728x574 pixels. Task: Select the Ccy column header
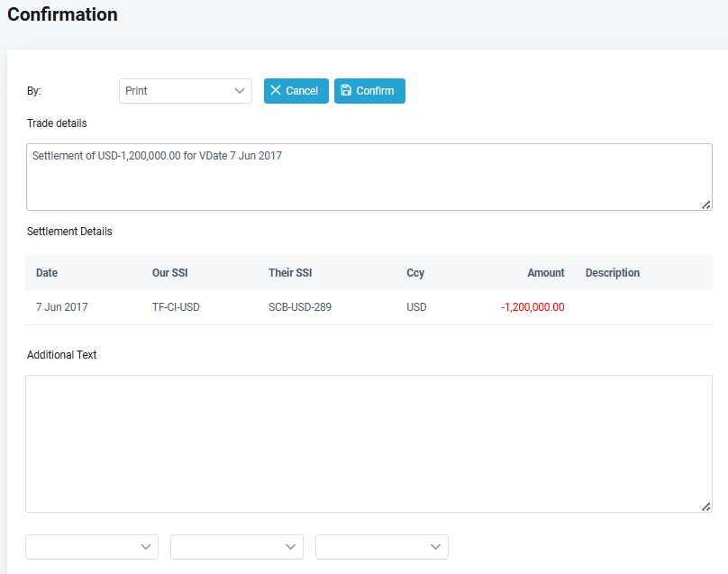(415, 273)
